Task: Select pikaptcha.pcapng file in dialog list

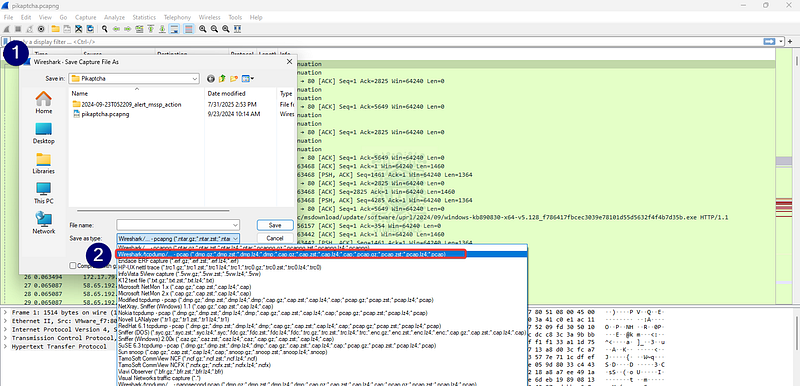Action: (101, 114)
